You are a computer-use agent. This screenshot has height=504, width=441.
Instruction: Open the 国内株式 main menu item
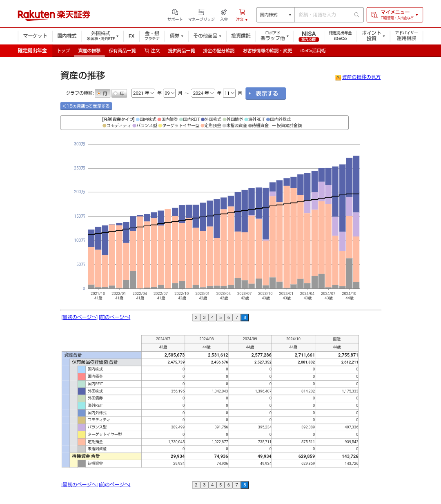coord(67,36)
